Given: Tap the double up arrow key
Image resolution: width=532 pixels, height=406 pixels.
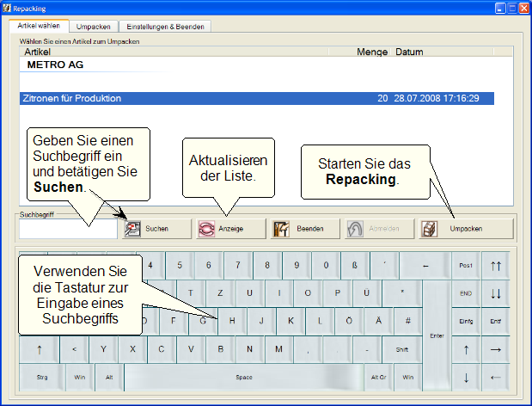Looking at the screenshot, I should [x=495, y=266].
